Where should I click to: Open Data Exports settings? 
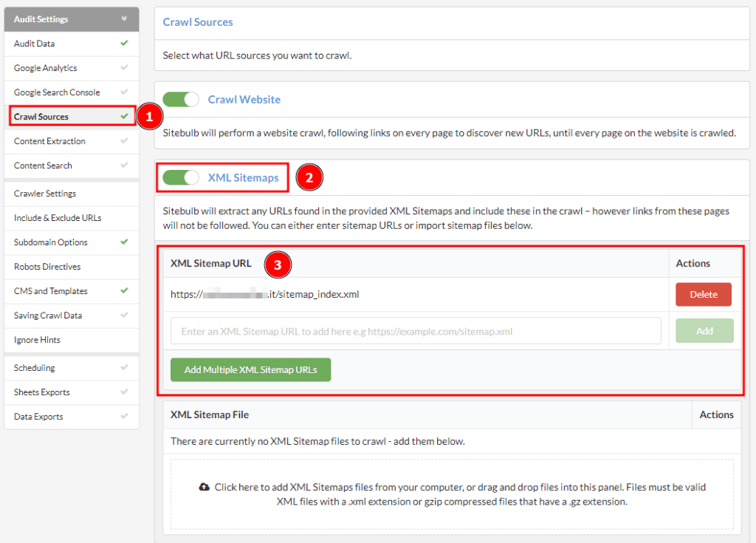click(x=72, y=417)
